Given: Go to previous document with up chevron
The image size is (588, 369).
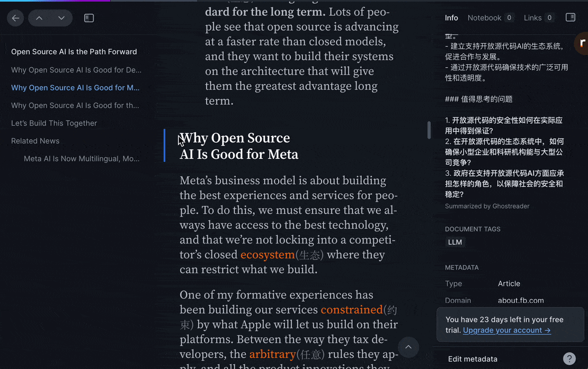Looking at the screenshot, I should 39,18.
